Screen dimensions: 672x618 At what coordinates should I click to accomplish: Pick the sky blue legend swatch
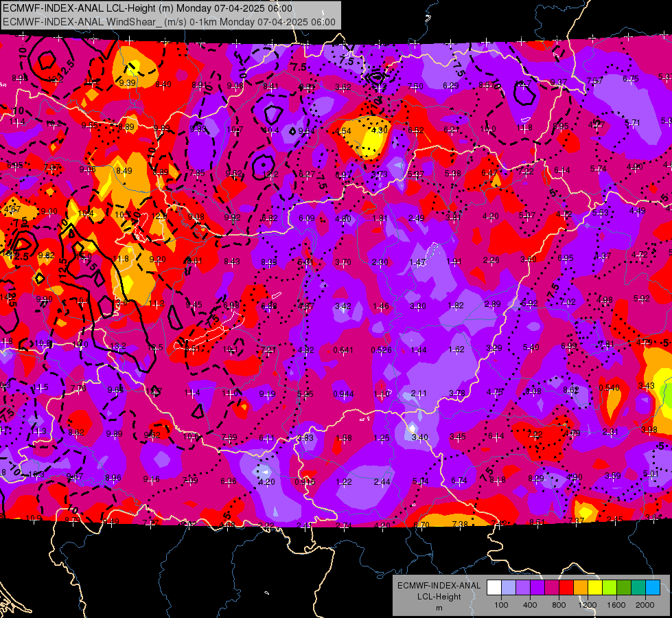tap(653, 588)
